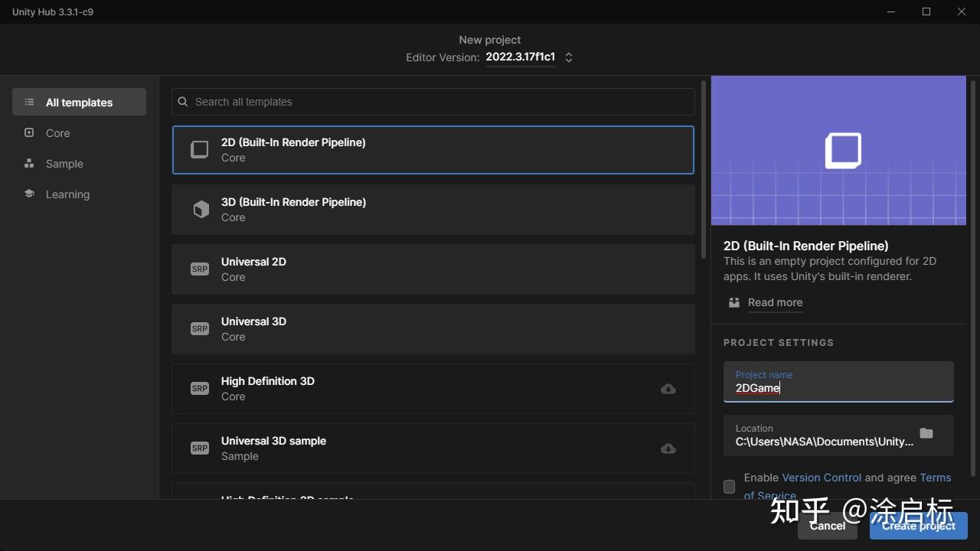
Task: Click the download icon for High Definition 3D
Action: [x=668, y=389]
